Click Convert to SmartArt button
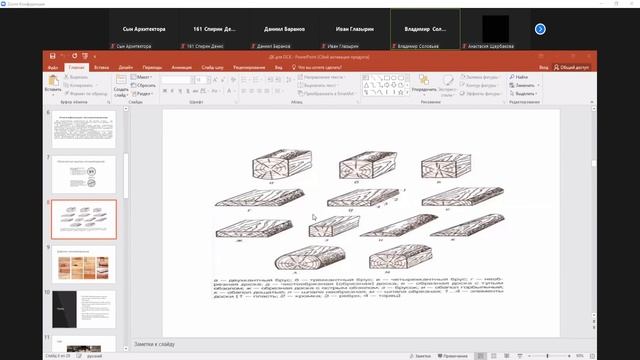The width and height of the screenshot is (640, 360). point(326,93)
